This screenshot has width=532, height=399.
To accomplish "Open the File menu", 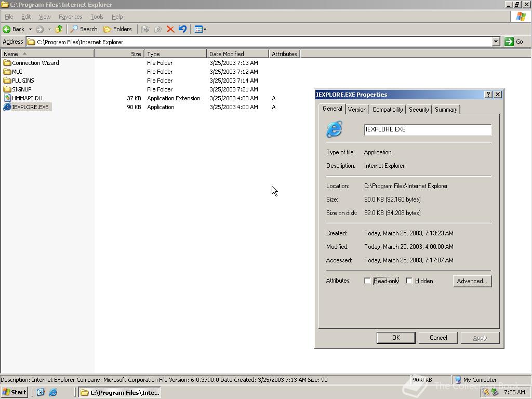I will pos(9,17).
